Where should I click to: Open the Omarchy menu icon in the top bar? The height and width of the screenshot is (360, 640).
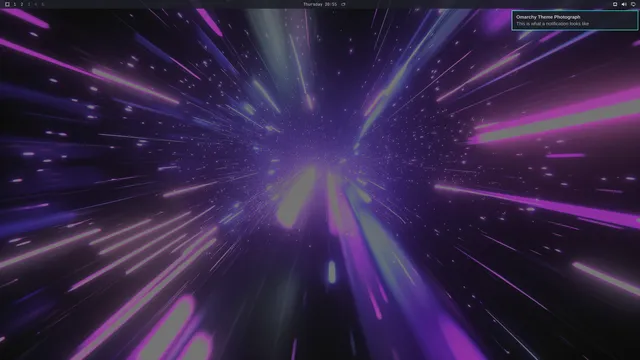click(7, 4)
